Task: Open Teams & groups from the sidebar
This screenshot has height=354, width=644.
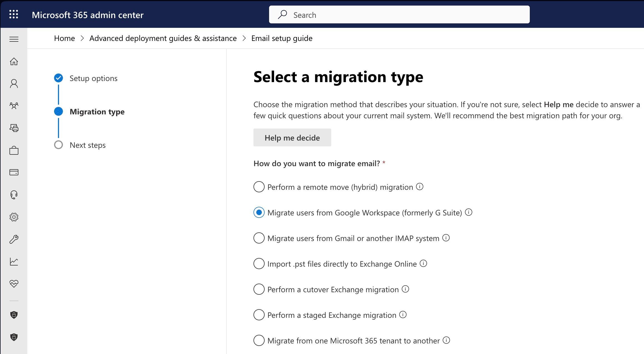Action: (x=14, y=105)
